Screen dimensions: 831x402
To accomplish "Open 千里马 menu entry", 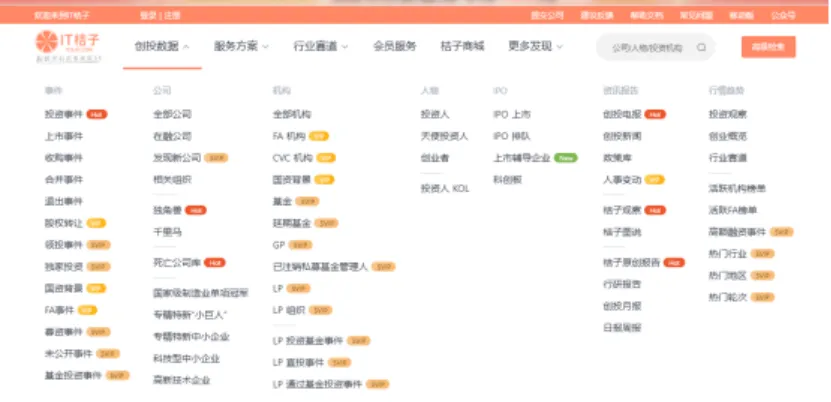I will (167, 232).
